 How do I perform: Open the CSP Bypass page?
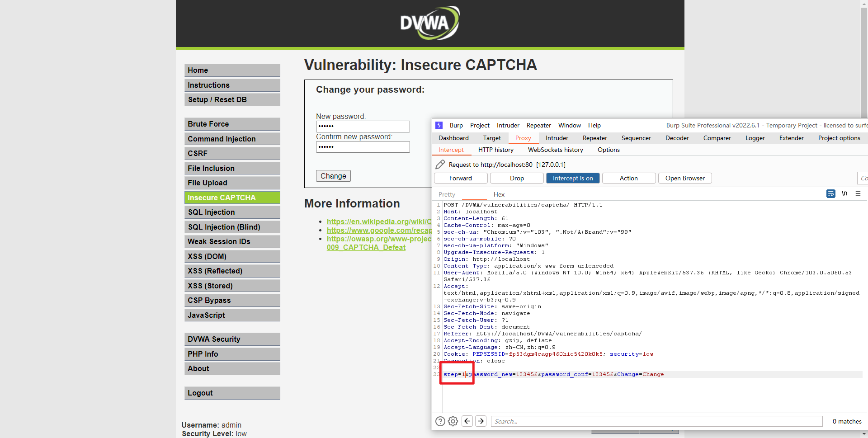pyautogui.click(x=232, y=300)
